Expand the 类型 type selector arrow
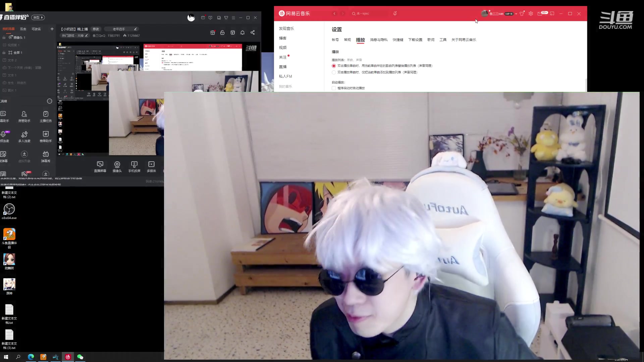 point(42,17)
